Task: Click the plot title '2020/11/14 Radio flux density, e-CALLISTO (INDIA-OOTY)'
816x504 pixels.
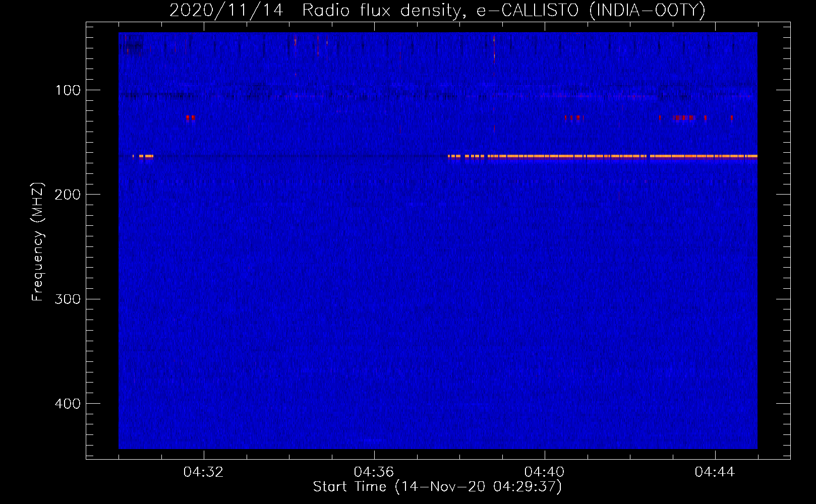Action: pyautogui.click(x=437, y=11)
